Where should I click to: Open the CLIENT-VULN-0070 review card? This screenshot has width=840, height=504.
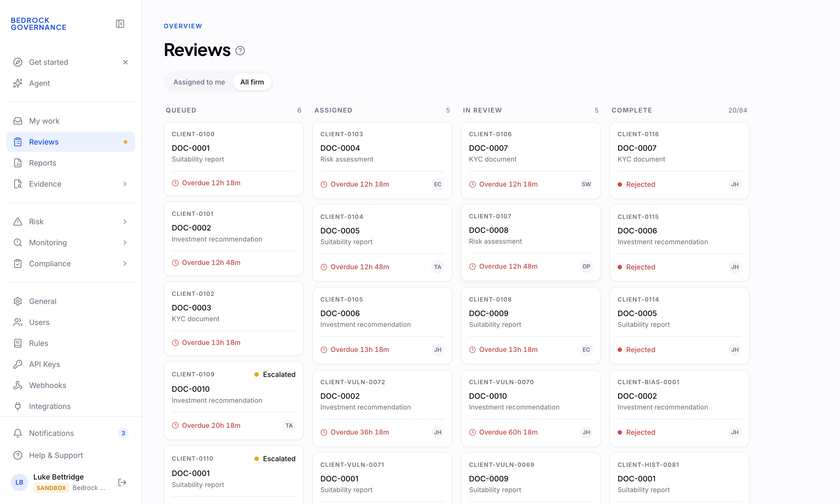point(531,408)
